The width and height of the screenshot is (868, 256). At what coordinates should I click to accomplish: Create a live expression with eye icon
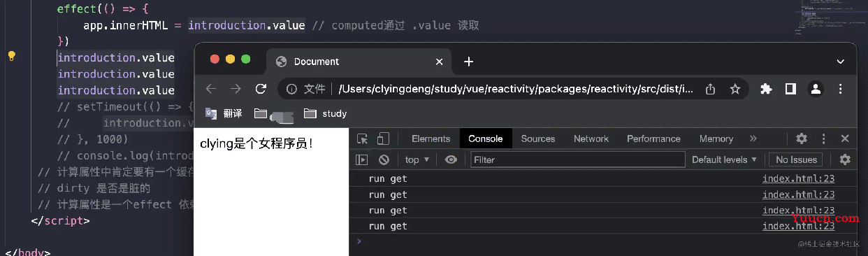[451, 159]
